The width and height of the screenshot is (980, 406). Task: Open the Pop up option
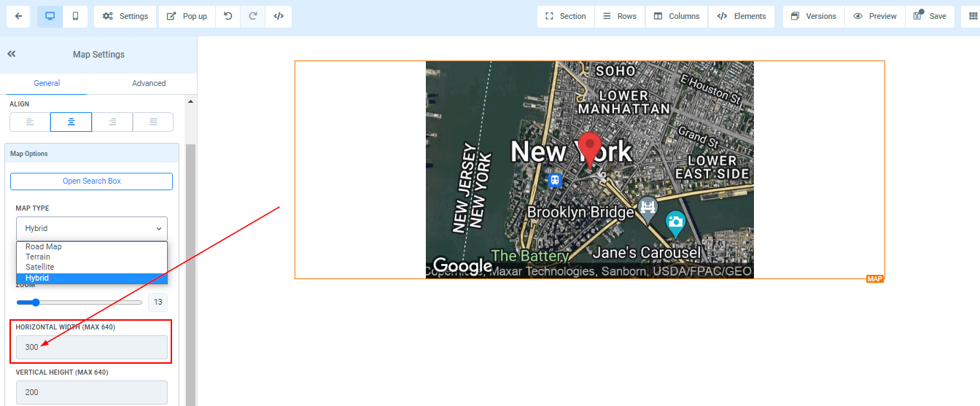pos(187,16)
